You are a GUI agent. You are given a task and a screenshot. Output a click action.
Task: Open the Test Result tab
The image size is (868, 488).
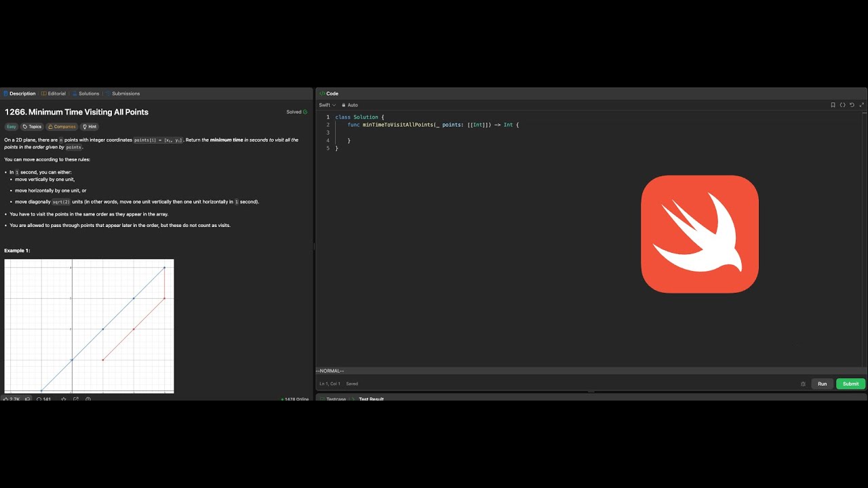(368, 399)
